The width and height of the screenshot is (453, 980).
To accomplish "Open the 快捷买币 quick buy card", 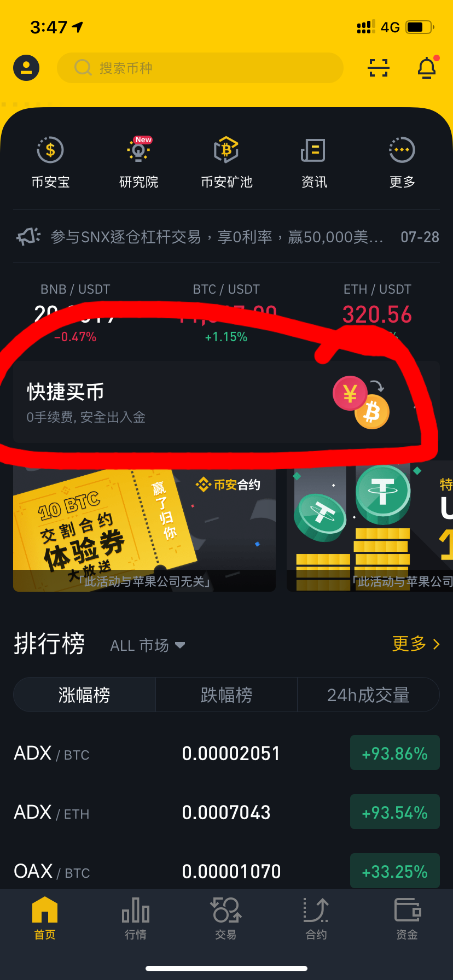I will (226, 402).
